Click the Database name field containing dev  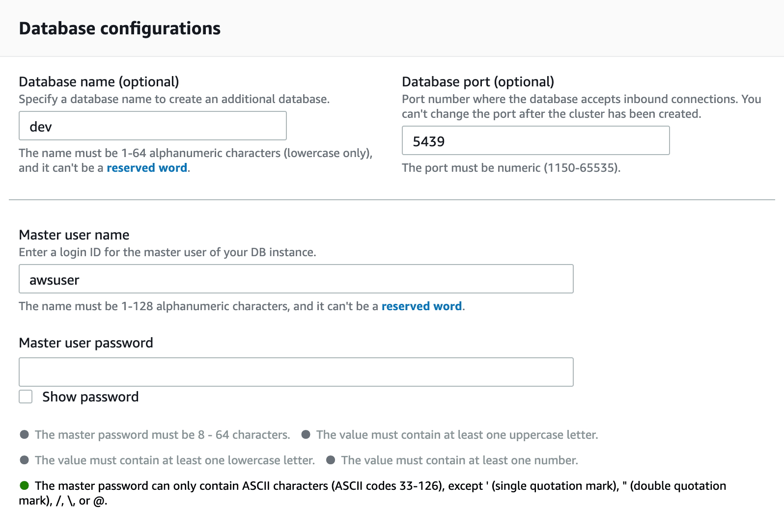[x=152, y=126]
